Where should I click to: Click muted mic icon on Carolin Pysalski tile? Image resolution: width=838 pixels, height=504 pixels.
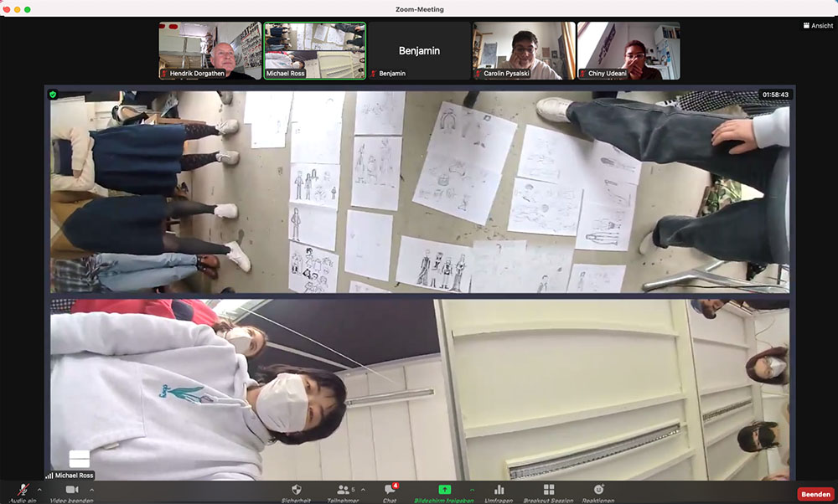pyautogui.click(x=478, y=74)
